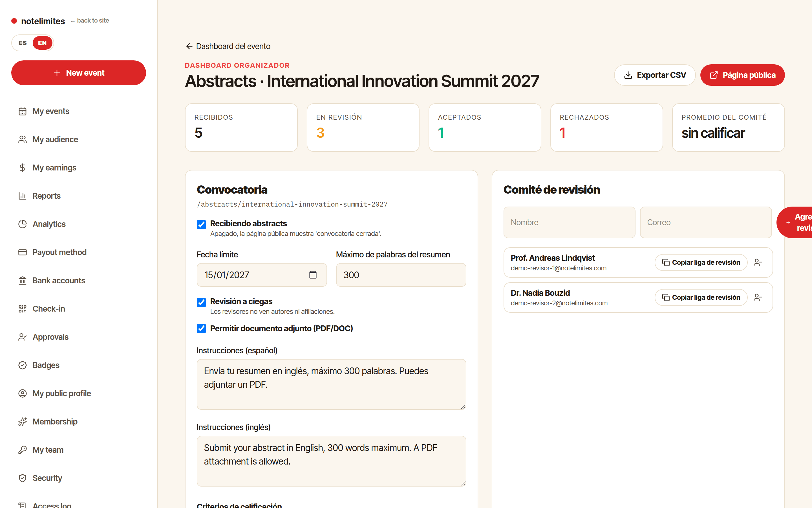Click the Reports bar chart icon
812x508 pixels.
(x=23, y=196)
